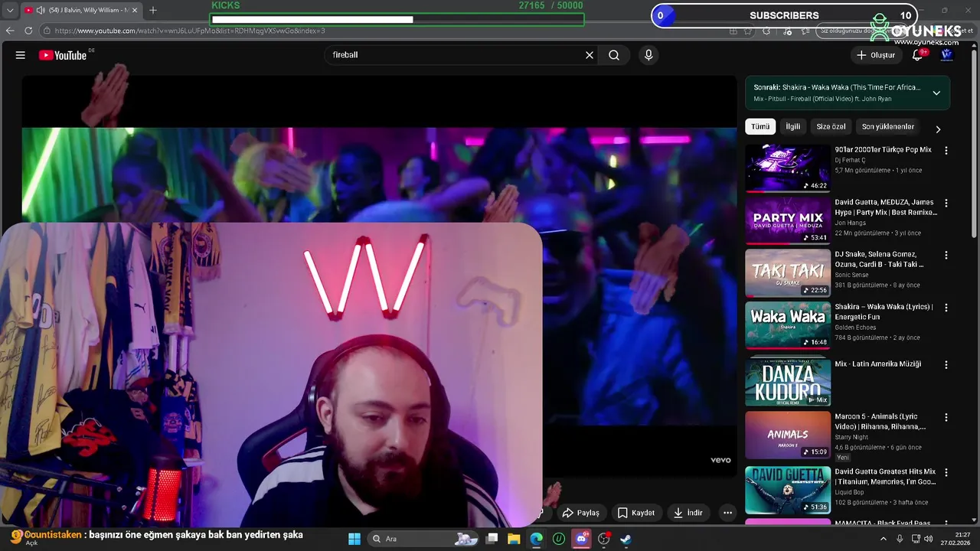Viewport: 980px width, 551px height.
Task: Open the account avatar menu
Action: (x=946, y=54)
